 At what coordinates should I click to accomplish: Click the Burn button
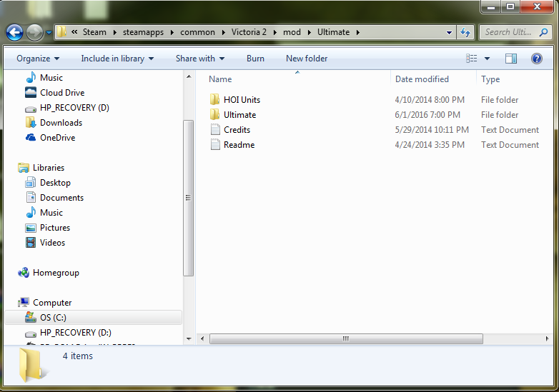click(255, 59)
